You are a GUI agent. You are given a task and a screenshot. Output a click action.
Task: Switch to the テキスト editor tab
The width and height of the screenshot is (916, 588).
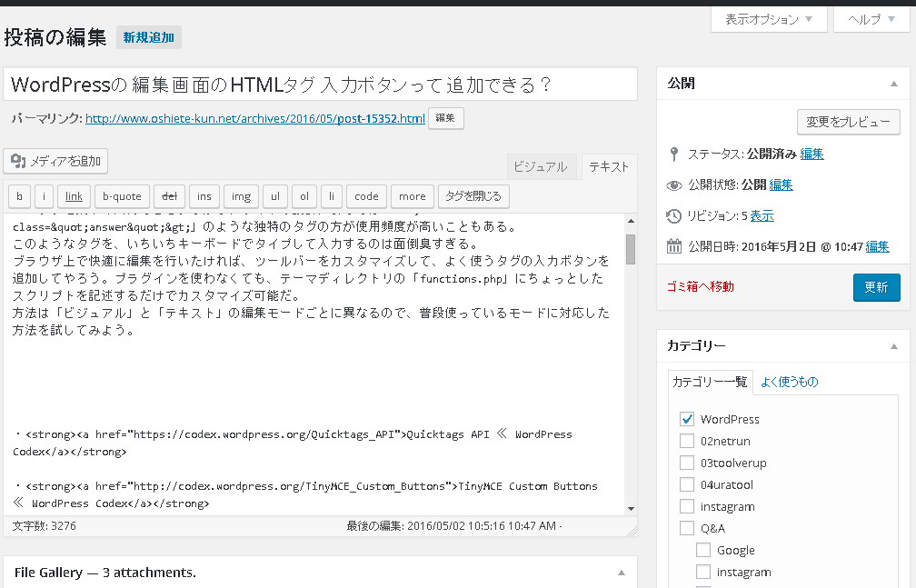click(609, 167)
